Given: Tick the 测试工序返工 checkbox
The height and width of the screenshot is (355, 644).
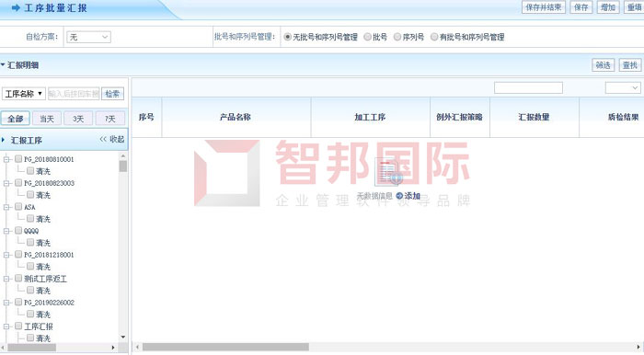Looking at the screenshot, I should (x=18, y=278).
